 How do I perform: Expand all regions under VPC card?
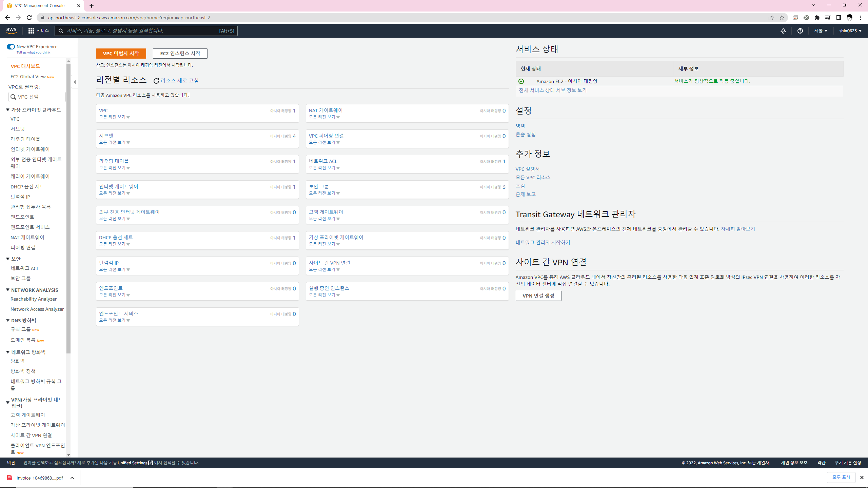[114, 117]
